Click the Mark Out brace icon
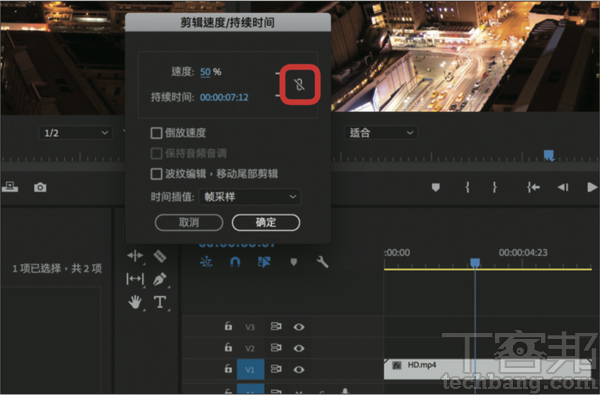The height and width of the screenshot is (395, 600). (x=494, y=187)
